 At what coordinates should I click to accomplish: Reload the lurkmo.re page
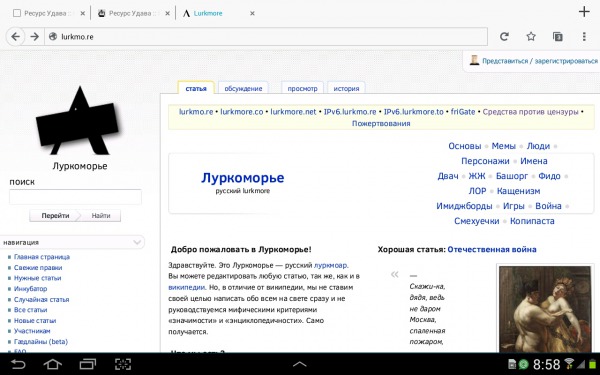coord(504,37)
